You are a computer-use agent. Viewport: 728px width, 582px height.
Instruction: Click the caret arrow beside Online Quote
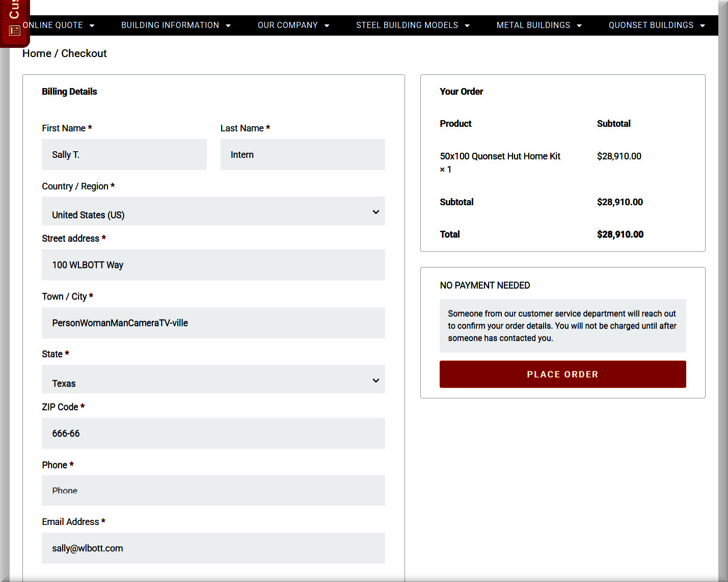click(x=92, y=25)
